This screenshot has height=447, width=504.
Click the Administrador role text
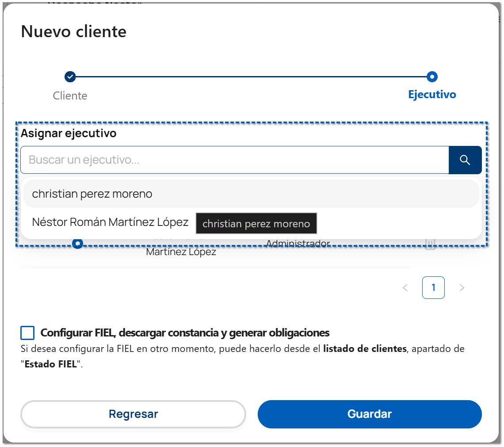point(298,244)
